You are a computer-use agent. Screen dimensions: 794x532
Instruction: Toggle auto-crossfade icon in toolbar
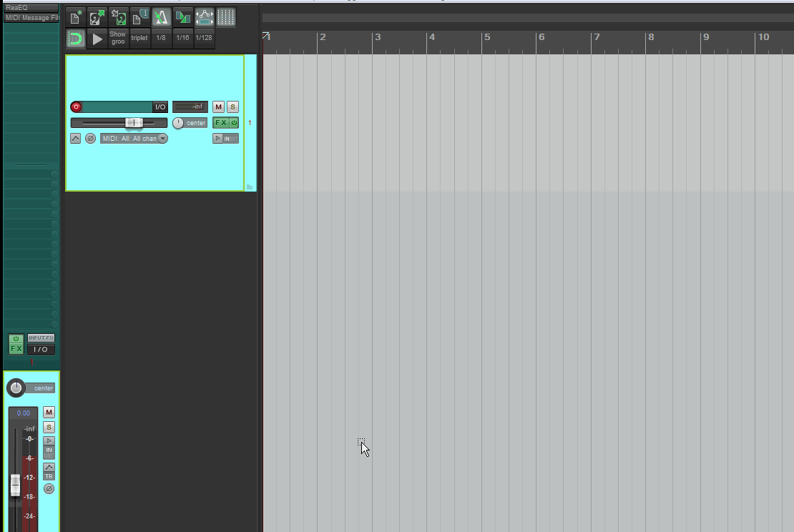coord(183,18)
